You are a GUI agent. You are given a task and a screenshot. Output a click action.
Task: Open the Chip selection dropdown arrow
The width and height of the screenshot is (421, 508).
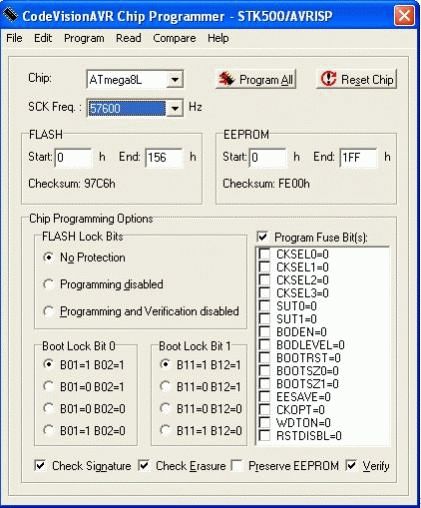(x=175, y=80)
